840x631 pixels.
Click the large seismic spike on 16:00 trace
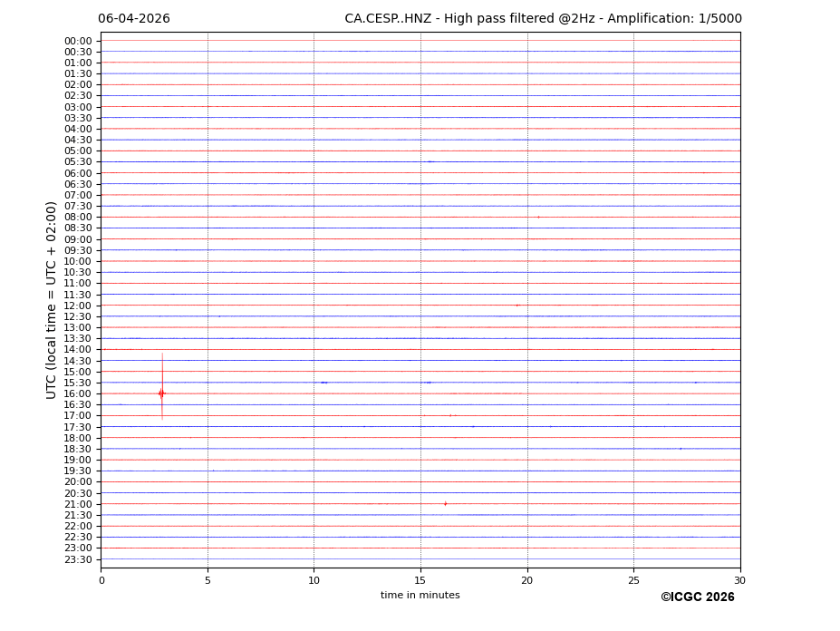coord(162,393)
